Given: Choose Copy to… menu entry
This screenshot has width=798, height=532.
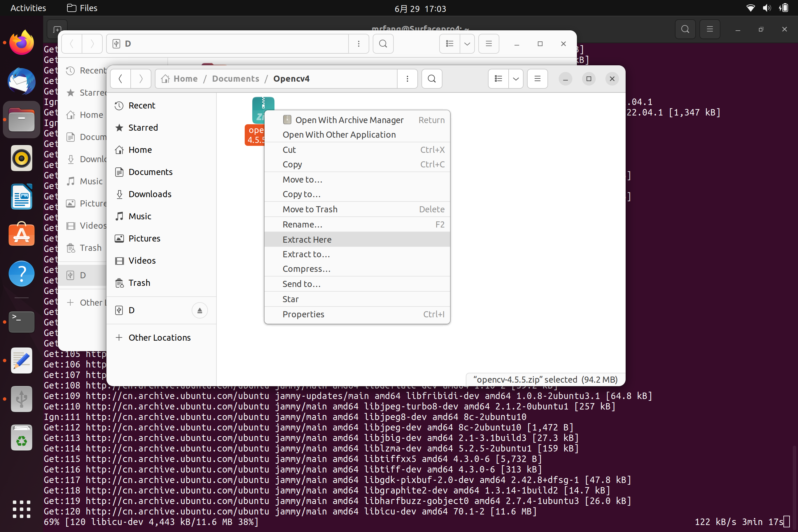Looking at the screenshot, I should tap(357, 194).
